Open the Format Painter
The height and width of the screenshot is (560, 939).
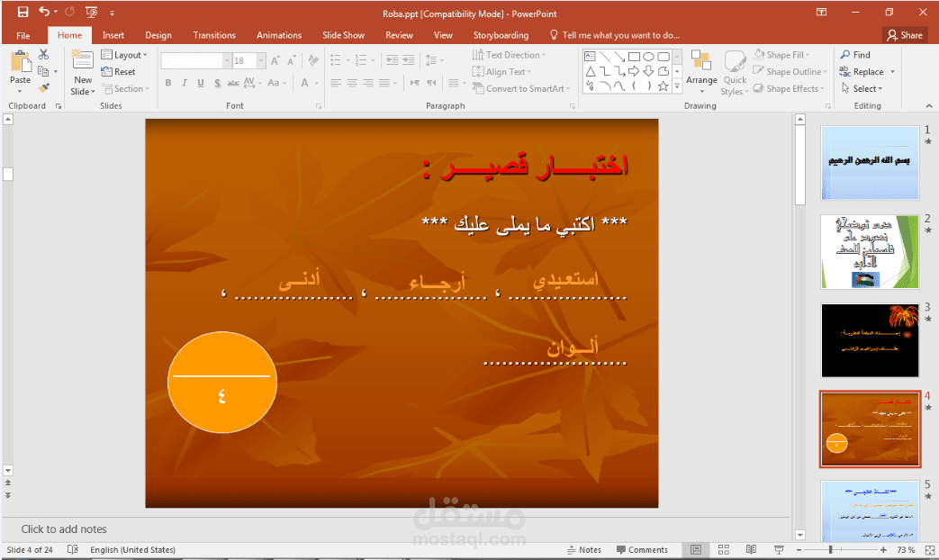(42, 87)
